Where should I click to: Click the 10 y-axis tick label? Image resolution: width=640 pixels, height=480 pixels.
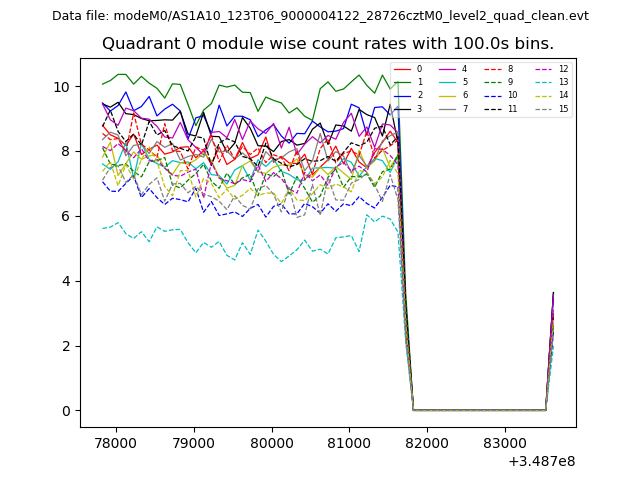click(x=62, y=87)
